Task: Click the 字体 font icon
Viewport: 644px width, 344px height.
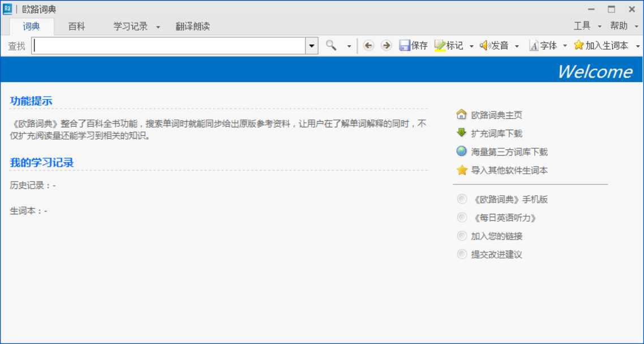Action: coord(534,46)
